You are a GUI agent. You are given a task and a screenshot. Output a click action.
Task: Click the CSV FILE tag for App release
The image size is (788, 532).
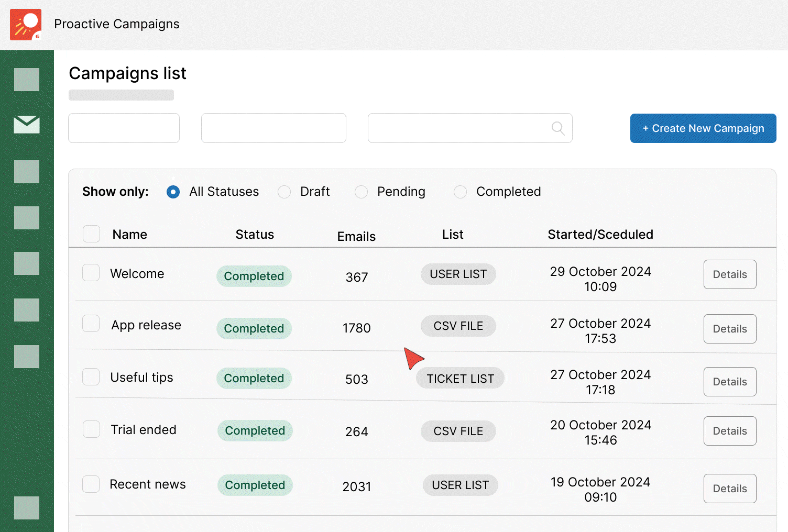click(x=458, y=326)
